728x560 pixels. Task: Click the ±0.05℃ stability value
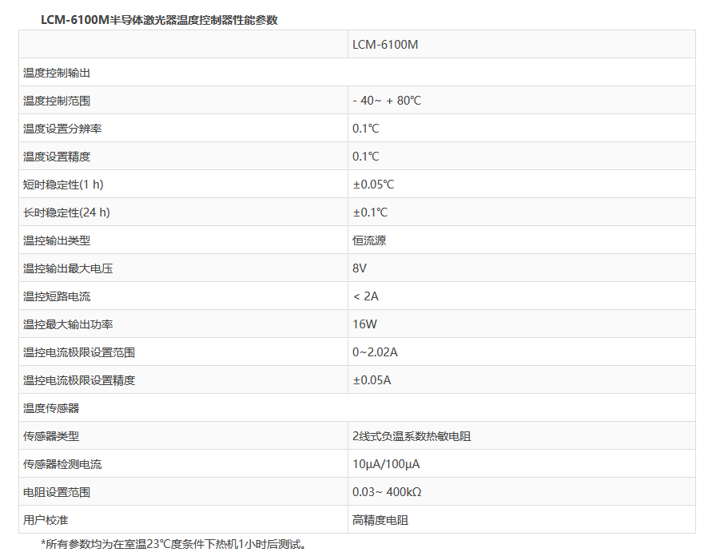click(x=373, y=185)
